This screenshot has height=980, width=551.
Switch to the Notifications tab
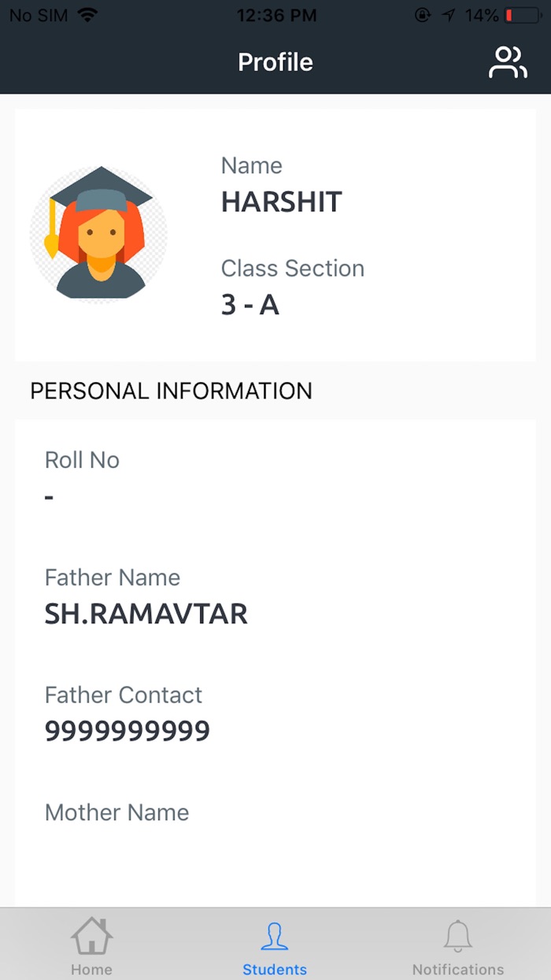pos(457,944)
